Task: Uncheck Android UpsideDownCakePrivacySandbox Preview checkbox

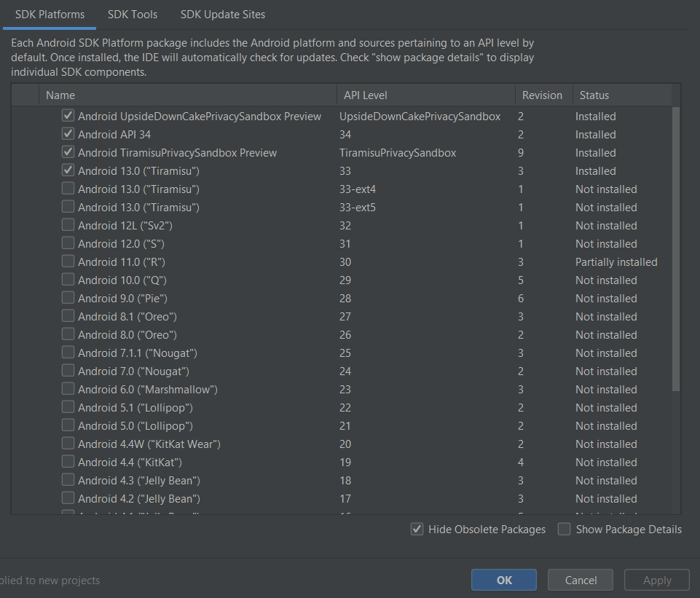Action: 68,116
